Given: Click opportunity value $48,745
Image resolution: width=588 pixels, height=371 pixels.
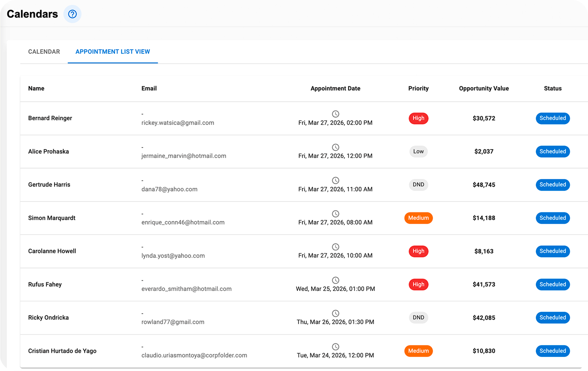Looking at the screenshot, I should (484, 185).
